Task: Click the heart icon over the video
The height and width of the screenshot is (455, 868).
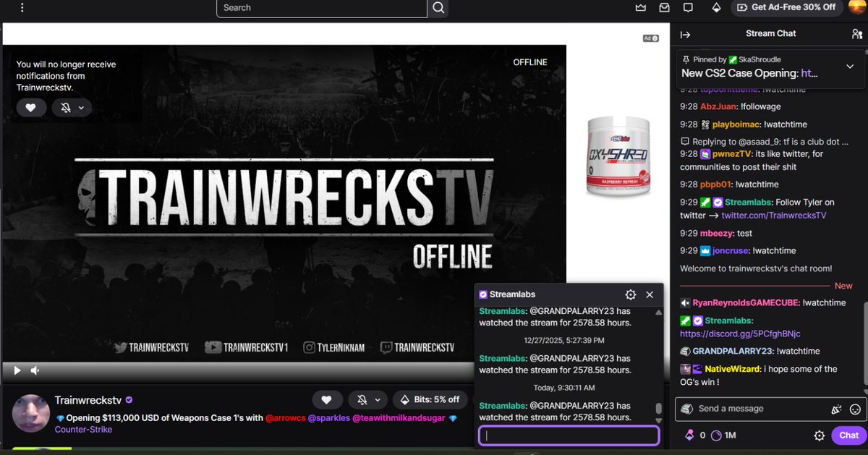Action: [x=31, y=108]
